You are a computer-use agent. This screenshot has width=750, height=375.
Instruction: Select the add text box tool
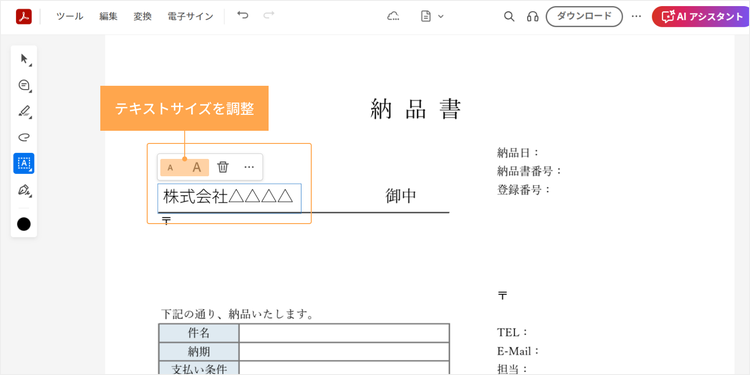(x=24, y=164)
